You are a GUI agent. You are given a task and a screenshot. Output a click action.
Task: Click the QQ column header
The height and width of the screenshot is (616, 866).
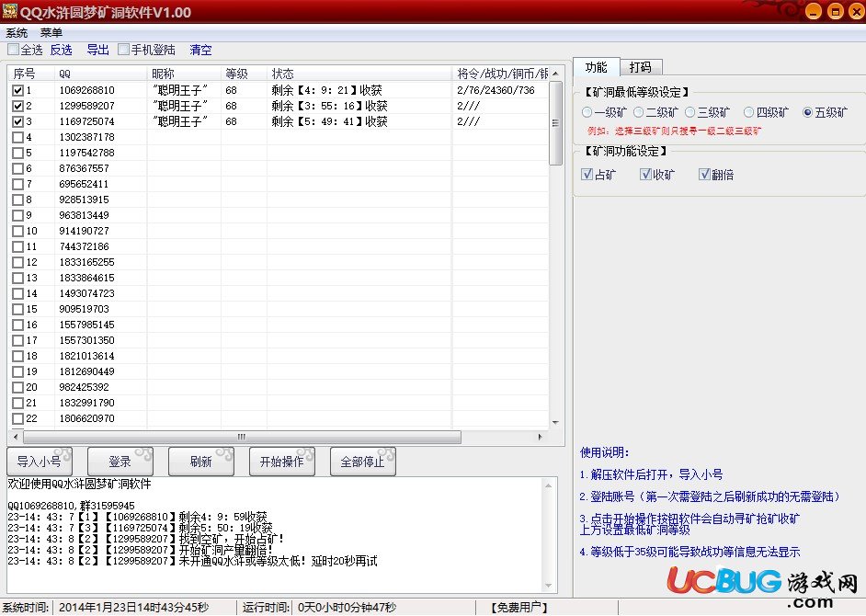click(x=101, y=74)
